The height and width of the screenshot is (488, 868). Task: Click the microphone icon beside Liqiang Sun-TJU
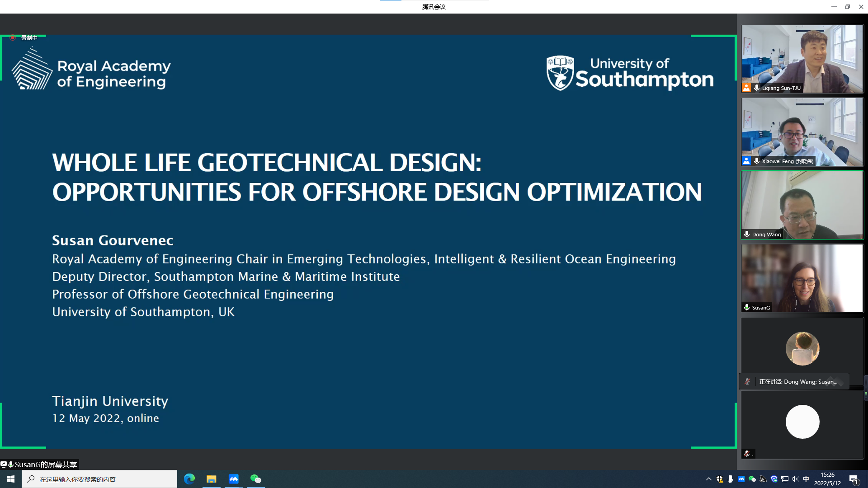tap(756, 88)
